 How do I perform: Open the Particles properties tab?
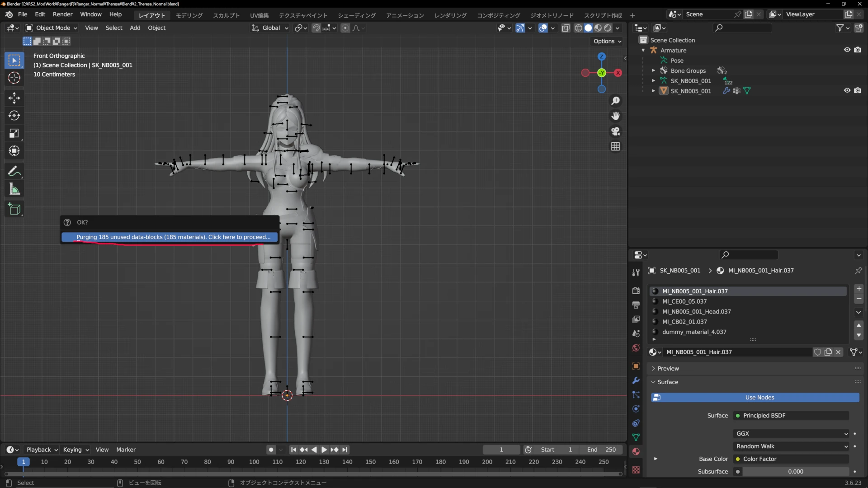(x=636, y=394)
